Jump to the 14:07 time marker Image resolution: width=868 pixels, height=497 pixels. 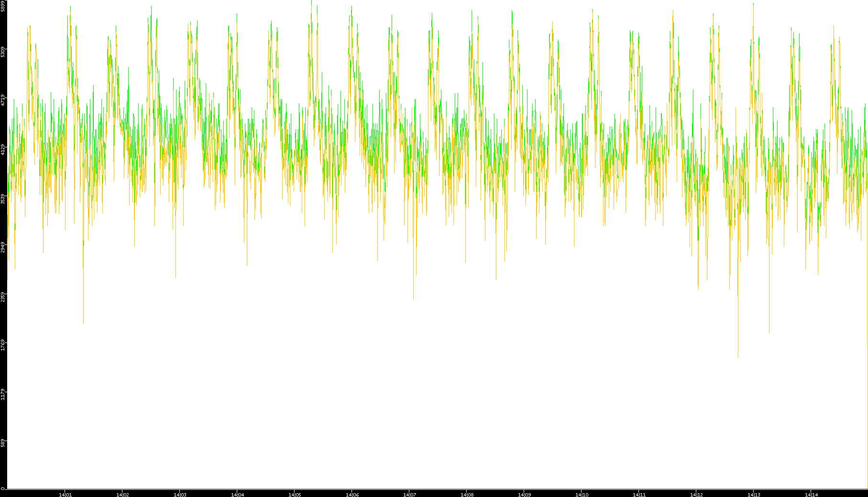[x=409, y=495]
